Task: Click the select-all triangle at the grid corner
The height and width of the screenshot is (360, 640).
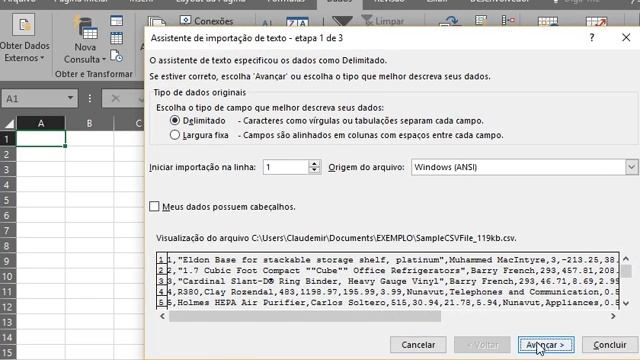Action: pos(8,123)
